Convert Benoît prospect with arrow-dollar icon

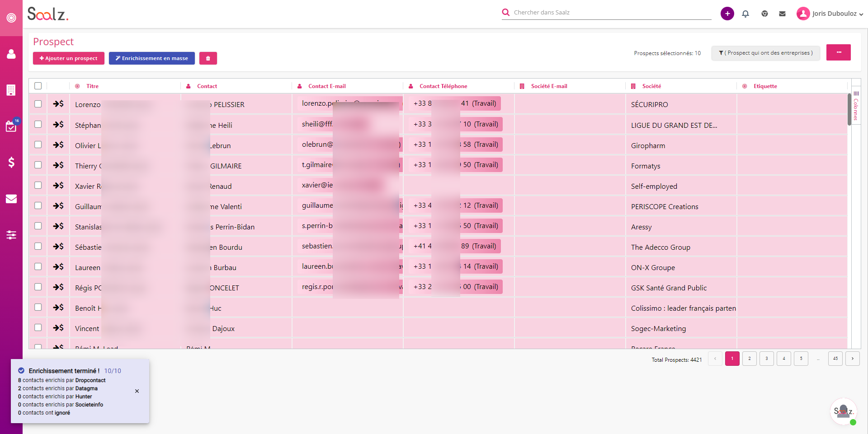pos(58,307)
